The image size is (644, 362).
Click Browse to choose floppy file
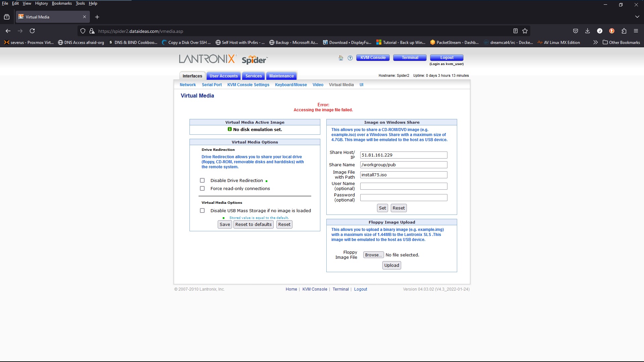373,255
